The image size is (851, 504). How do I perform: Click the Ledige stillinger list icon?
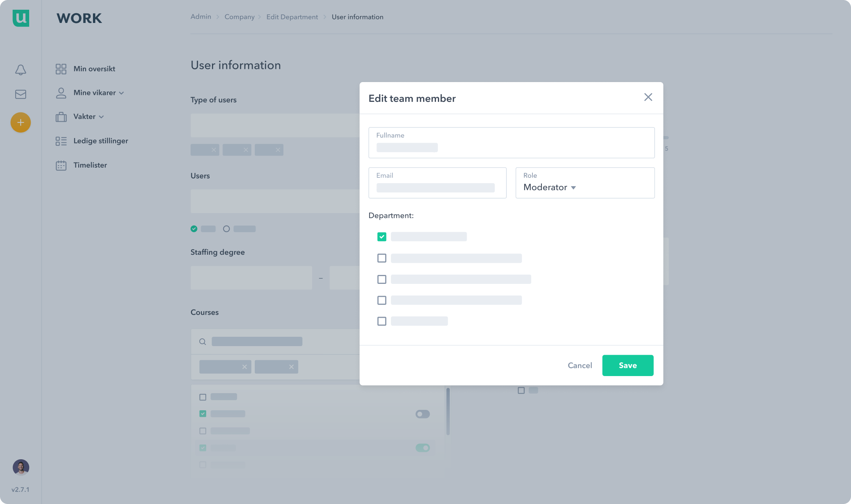(x=61, y=141)
